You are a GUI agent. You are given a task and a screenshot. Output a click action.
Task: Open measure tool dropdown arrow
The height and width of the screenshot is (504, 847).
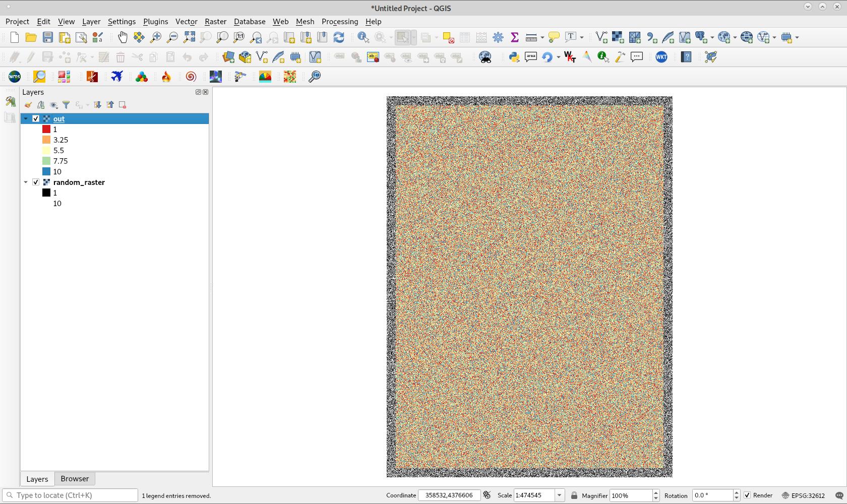(542, 37)
